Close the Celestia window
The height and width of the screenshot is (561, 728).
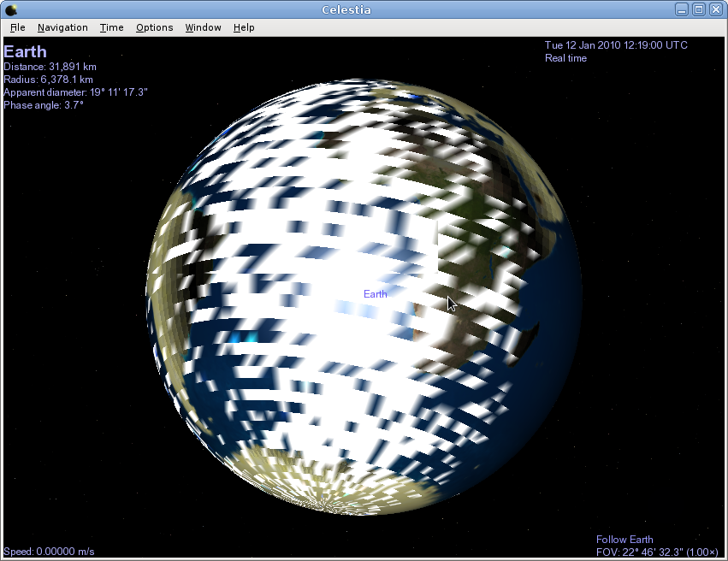(x=715, y=9)
